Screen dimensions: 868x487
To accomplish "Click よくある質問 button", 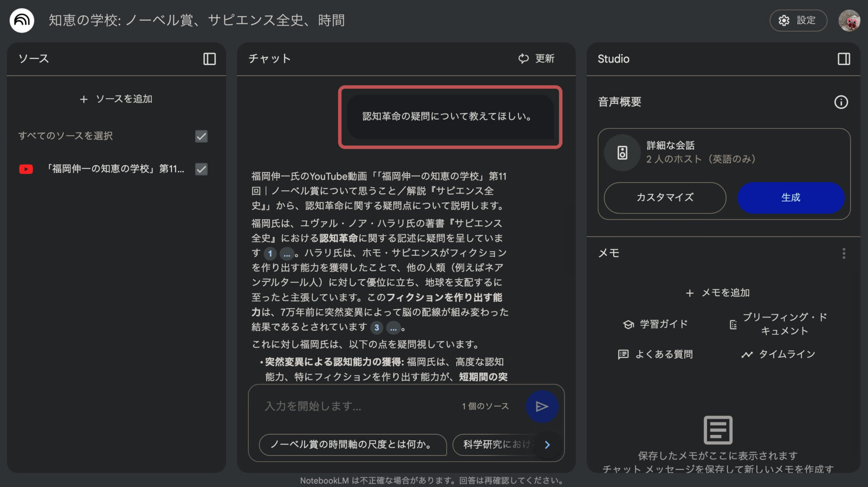I will 656,355.
